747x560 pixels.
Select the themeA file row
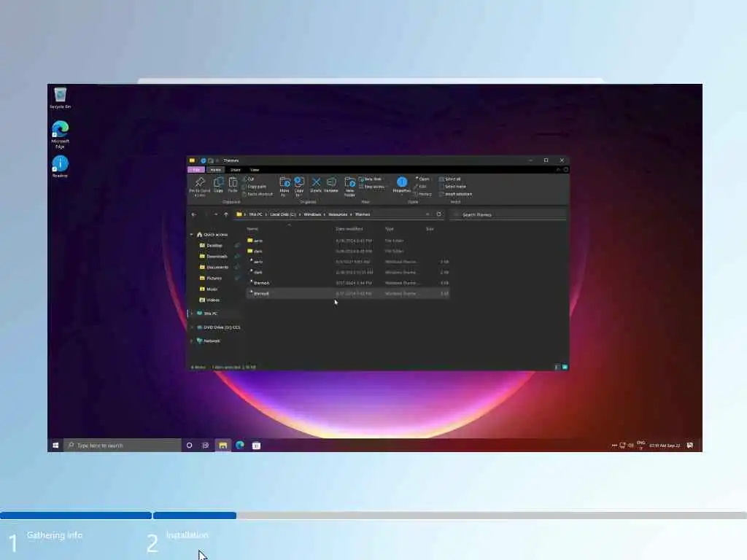(x=348, y=283)
